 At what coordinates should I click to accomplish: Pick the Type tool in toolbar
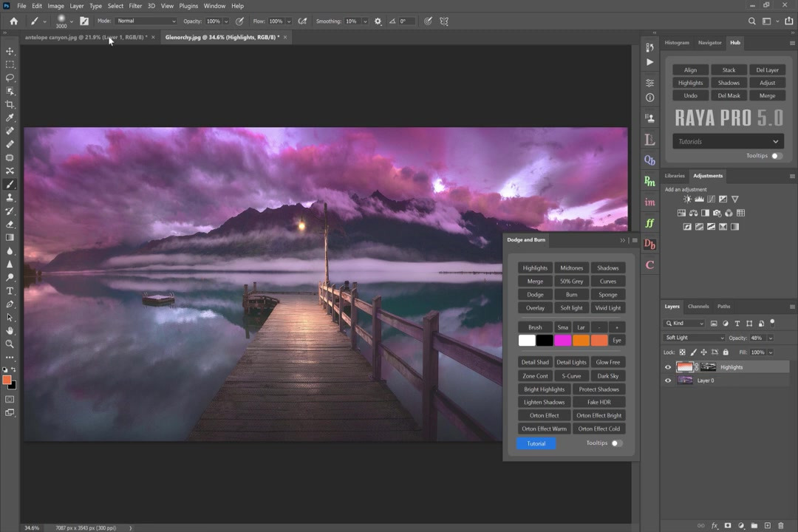click(10, 291)
